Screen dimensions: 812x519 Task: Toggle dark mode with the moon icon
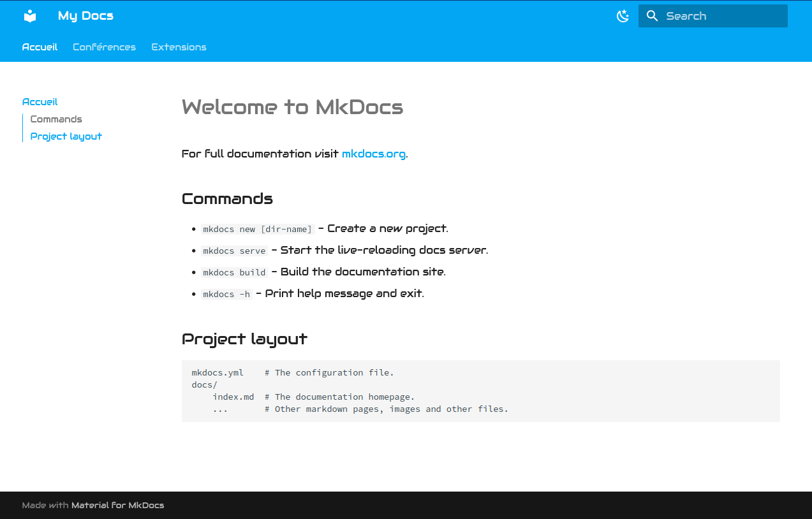coord(623,16)
